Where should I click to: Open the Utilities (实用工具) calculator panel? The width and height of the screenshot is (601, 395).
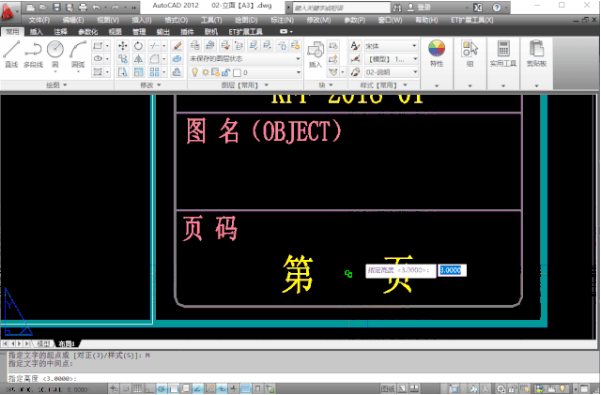click(503, 54)
